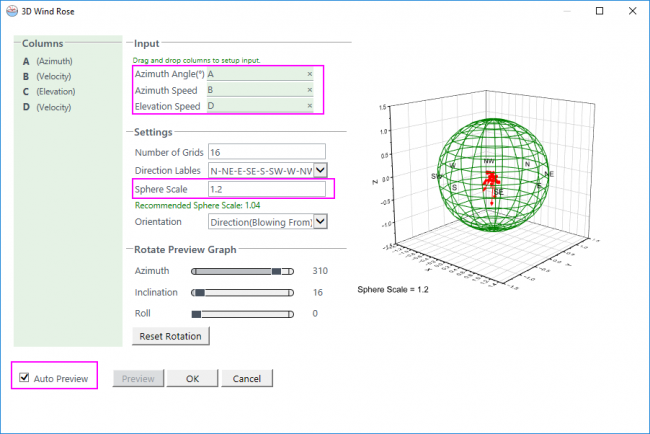650x434 pixels.
Task: Click the Azimuth value 310
Action: [x=320, y=271]
